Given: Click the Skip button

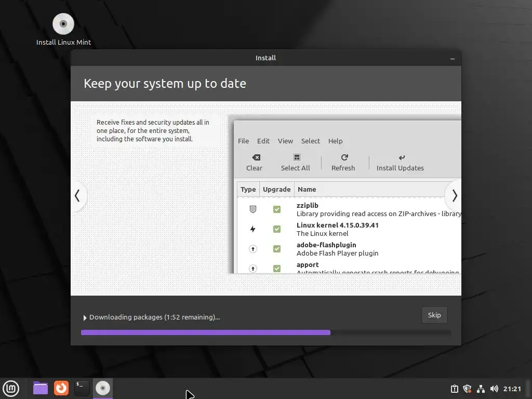Looking at the screenshot, I should (434, 315).
